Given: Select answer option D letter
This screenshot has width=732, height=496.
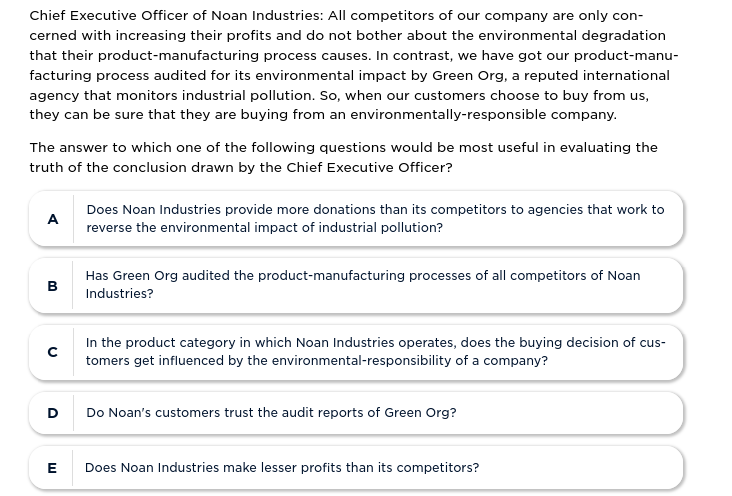Looking at the screenshot, I should pyautogui.click(x=53, y=413).
